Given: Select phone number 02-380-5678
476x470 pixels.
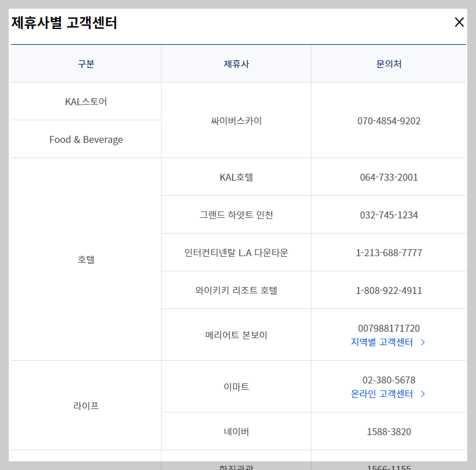Looking at the screenshot, I should click(x=389, y=380).
